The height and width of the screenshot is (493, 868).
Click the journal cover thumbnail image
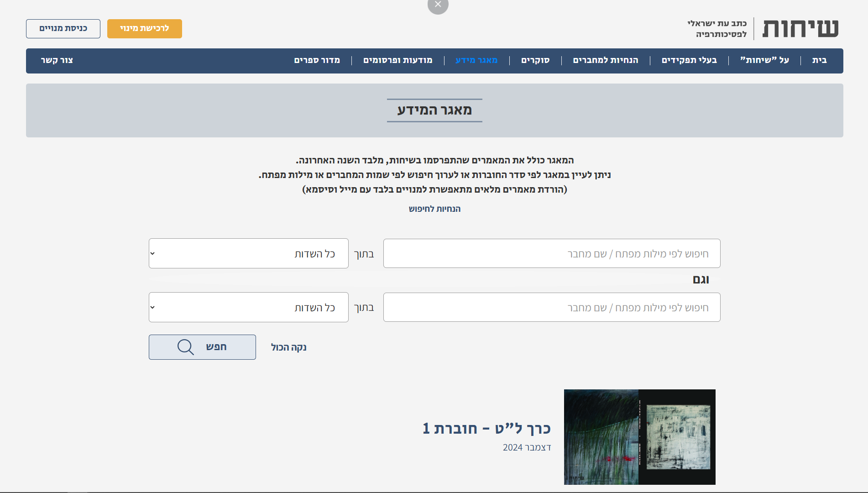point(639,437)
